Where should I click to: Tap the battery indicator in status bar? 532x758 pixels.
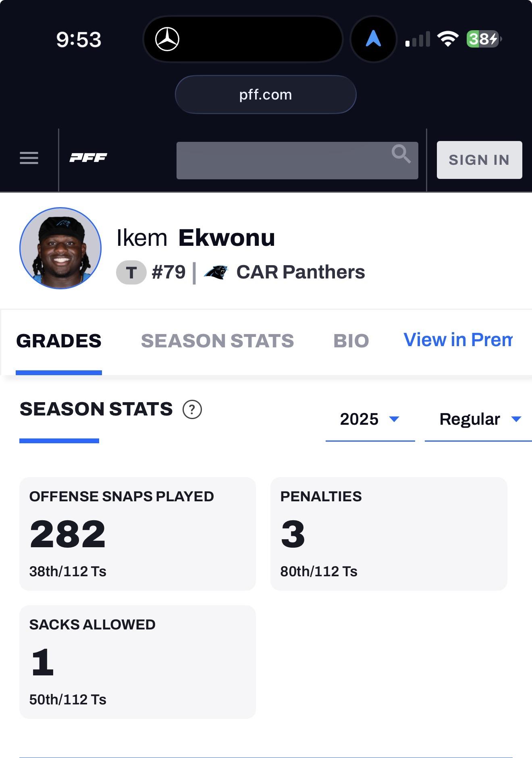click(483, 39)
